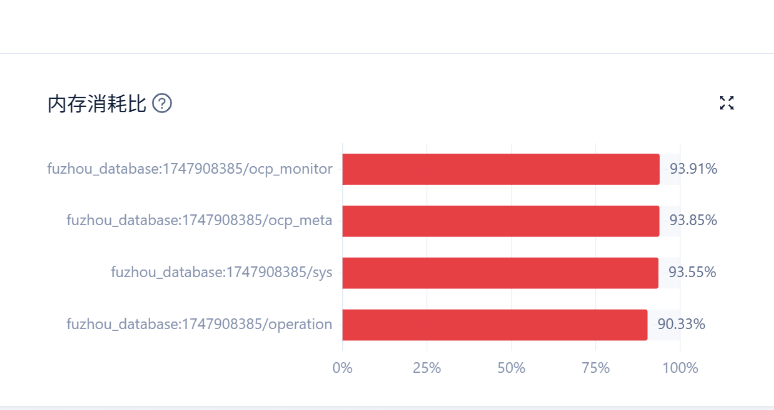Select the ocp_meta red bar
This screenshot has width=774, height=410.
[501, 221]
